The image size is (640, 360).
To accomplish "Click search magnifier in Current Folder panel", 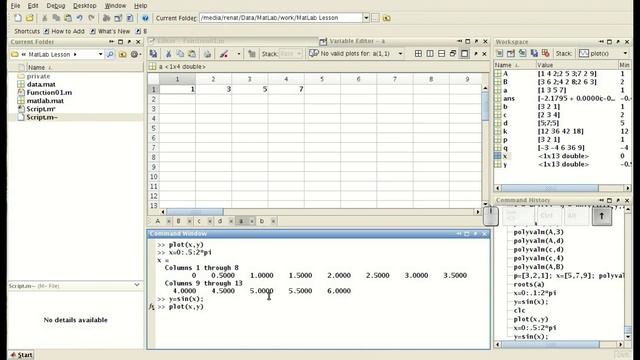I will coord(110,54).
